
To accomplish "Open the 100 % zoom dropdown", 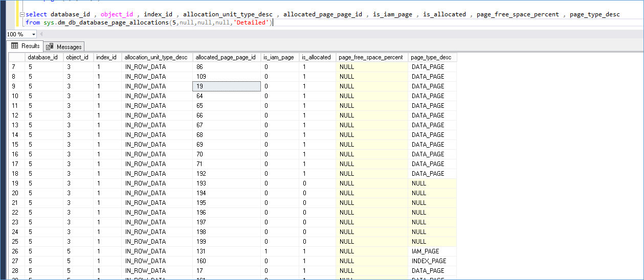I will click(34, 34).
